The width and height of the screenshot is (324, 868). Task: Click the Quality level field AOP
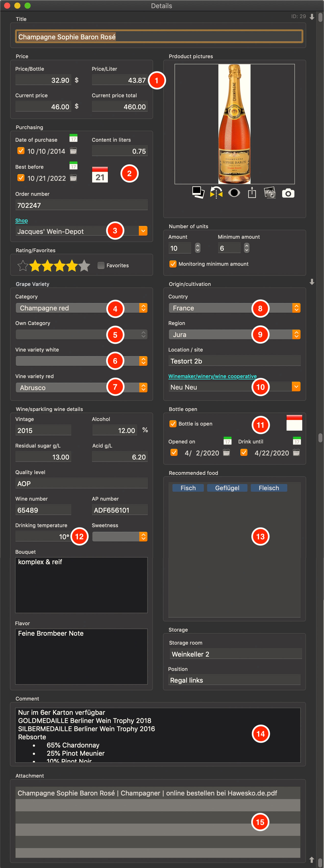click(81, 484)
